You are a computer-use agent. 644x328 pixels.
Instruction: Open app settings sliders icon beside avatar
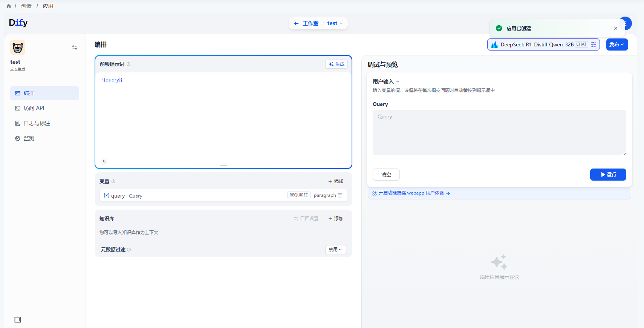[x=75, y=48]
